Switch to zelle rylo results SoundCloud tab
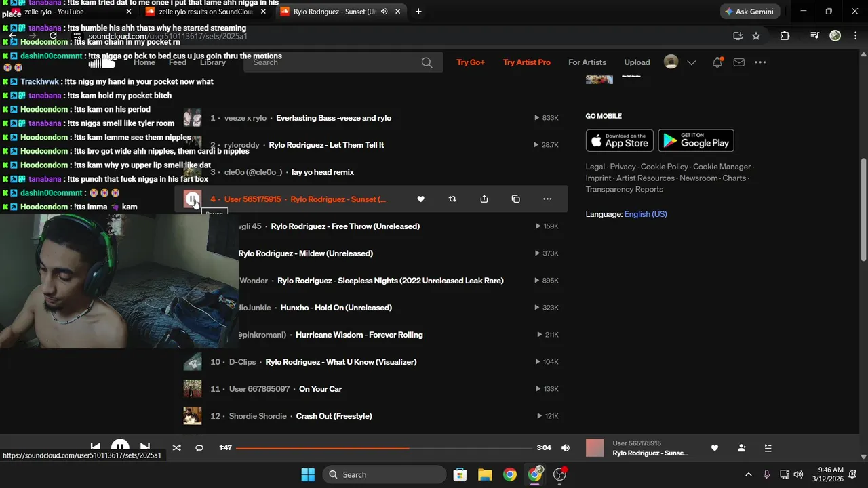868x488 pixels. click(x=207, y=12)
